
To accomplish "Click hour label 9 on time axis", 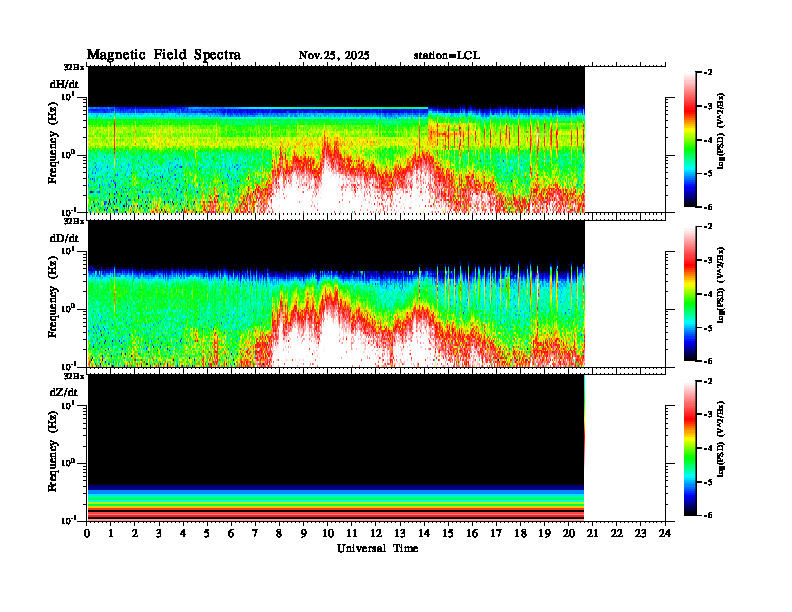I will point(304,533).
